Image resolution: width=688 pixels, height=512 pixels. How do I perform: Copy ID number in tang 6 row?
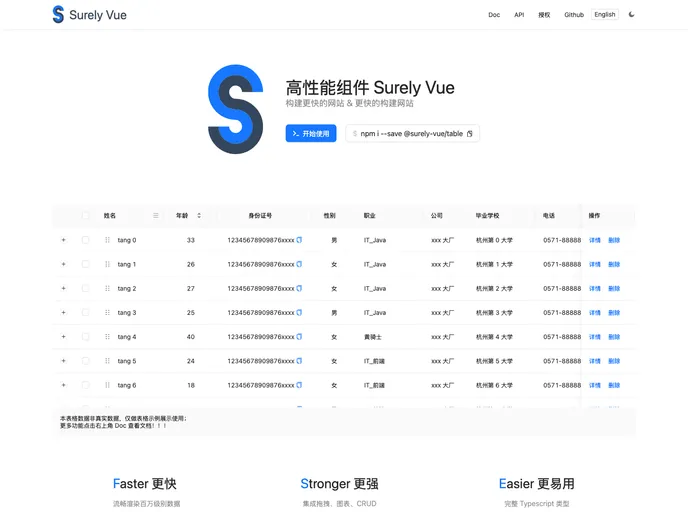point(299,385)
